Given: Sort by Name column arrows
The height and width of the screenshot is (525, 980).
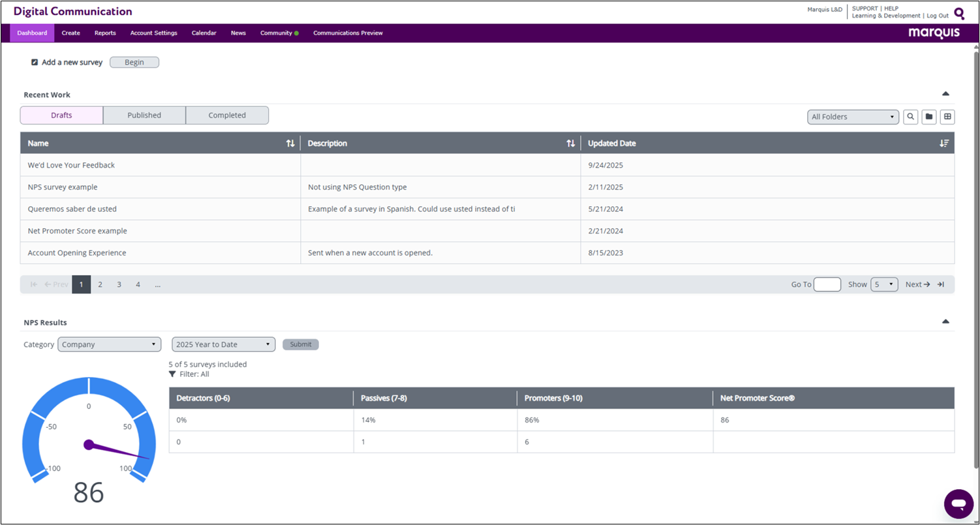Looking at the screenshot, I should pos(290,143).
